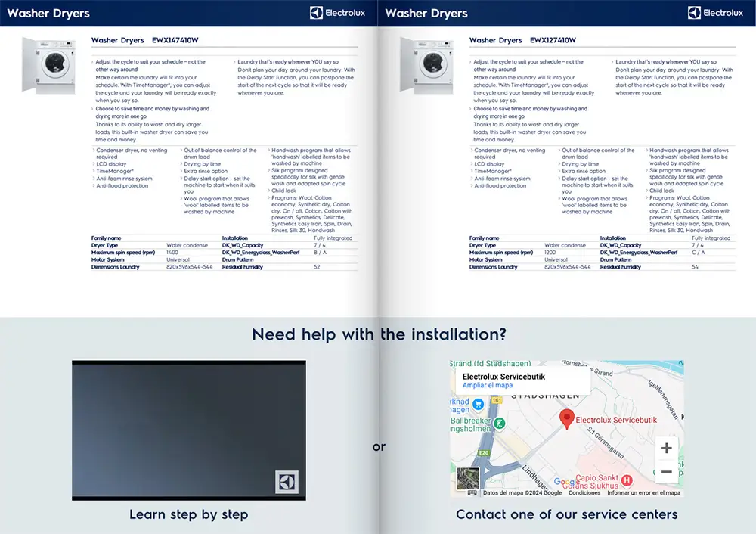
Task: Select model number 'EWX127410W'
Action: [x=553, y=40]
